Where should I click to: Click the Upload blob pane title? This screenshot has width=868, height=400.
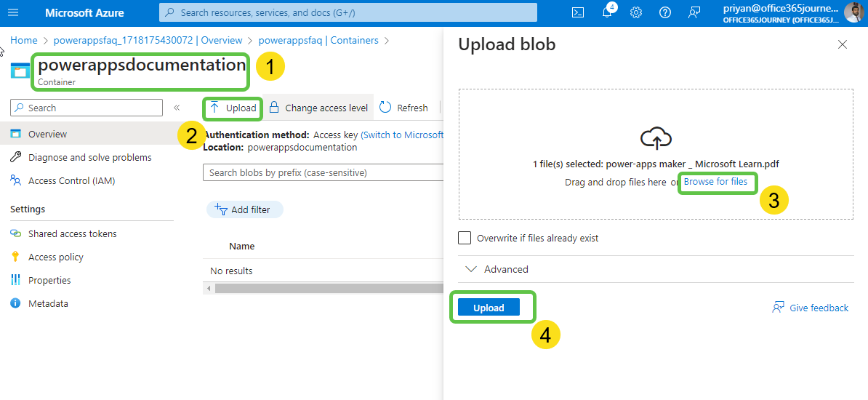tap(507, 44)
